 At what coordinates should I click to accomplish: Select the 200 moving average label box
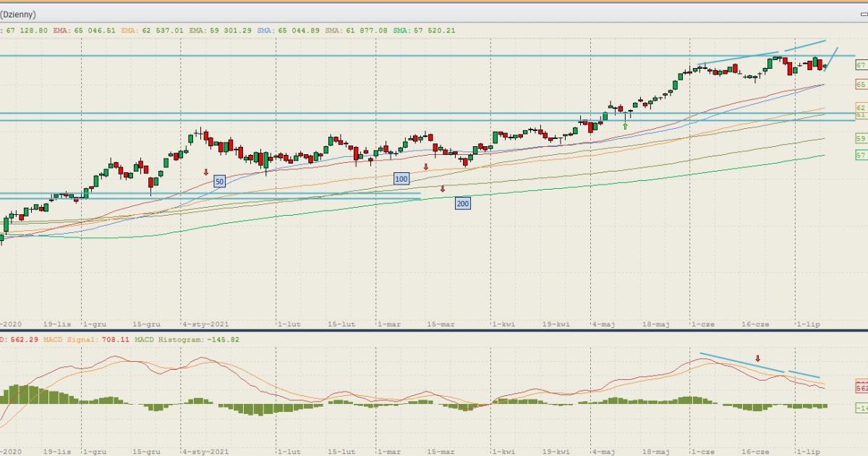pyautogui.click(x=462, y=203)
